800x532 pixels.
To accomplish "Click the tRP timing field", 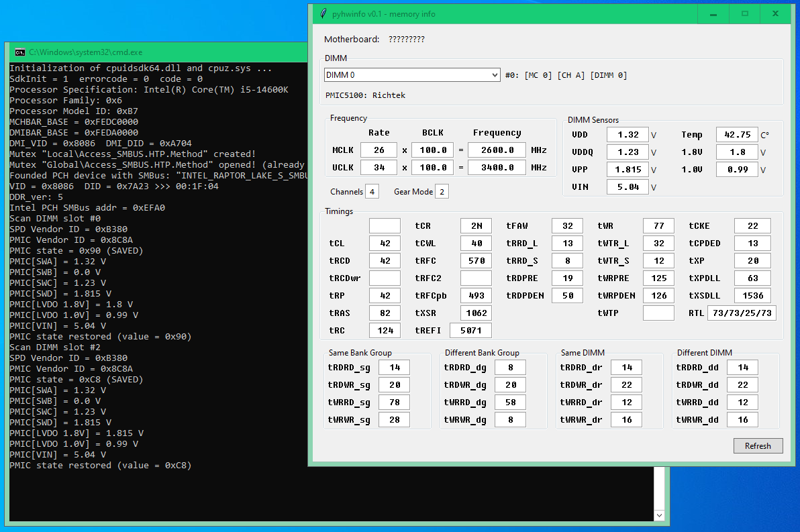I will coord(385,295).
